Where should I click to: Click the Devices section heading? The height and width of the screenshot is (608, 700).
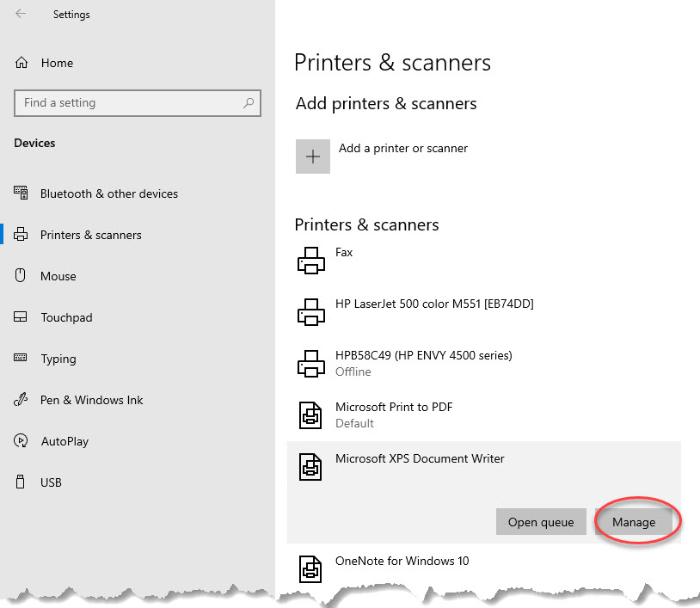tap(34, 143)
